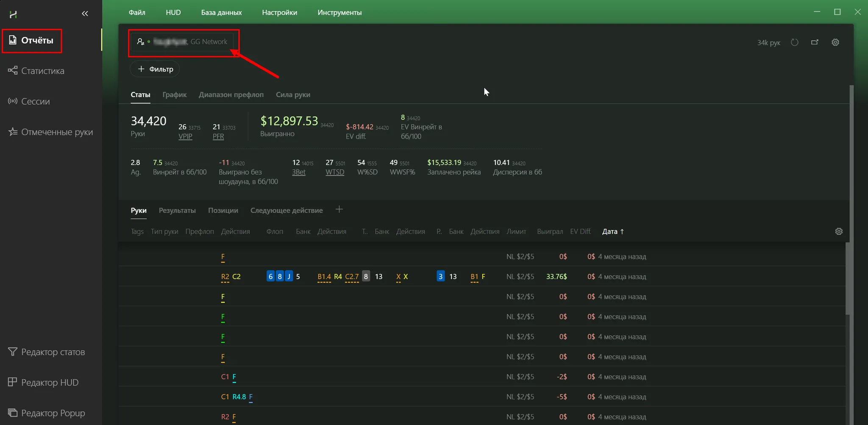Click the blue 3 river card
This screenshot has width=868, height=425.
click(441, 276)
